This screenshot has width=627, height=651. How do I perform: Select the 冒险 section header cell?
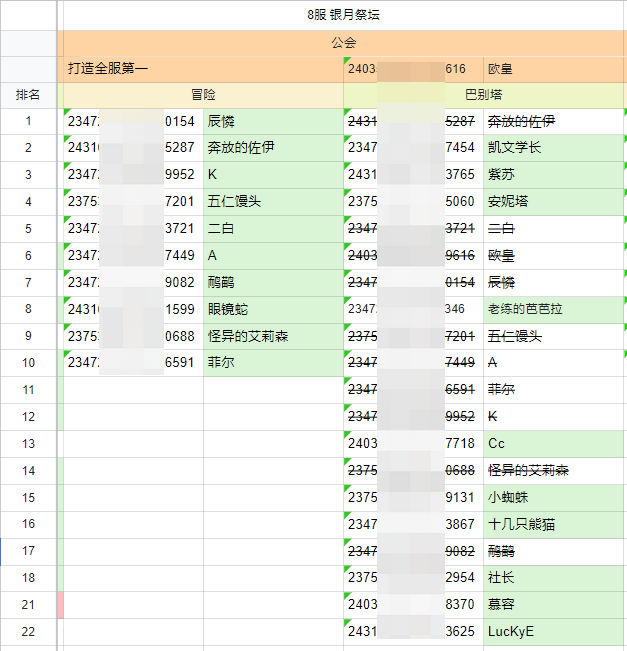203,95
